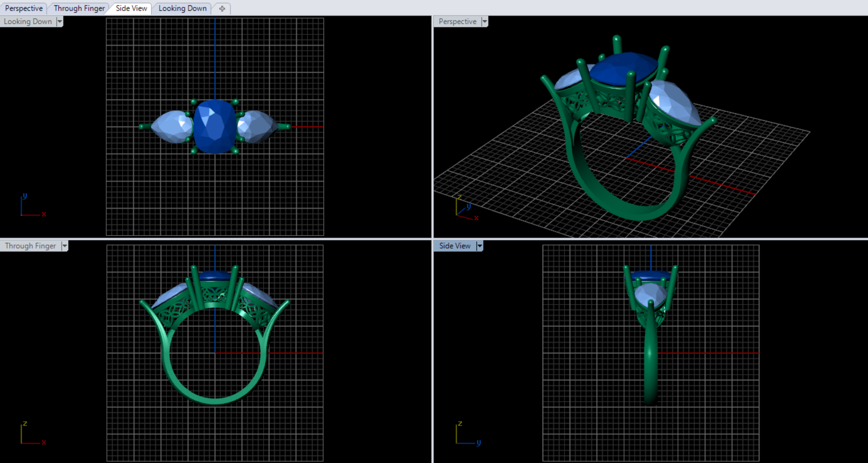
Task: Open the Side View viewport dropdown arrow
Action: pos(480,246)
